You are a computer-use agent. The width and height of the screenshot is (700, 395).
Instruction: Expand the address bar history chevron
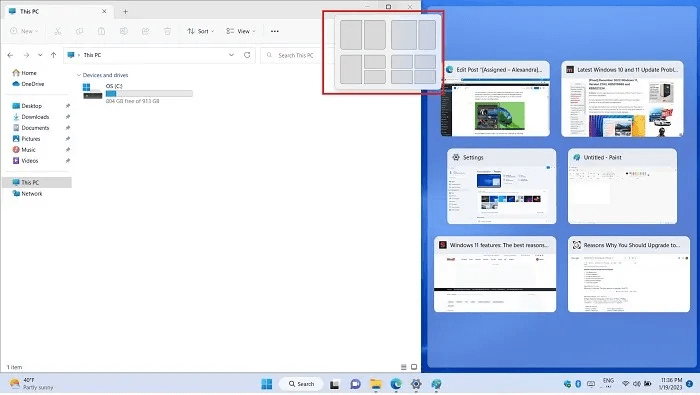tap(231, 55)
